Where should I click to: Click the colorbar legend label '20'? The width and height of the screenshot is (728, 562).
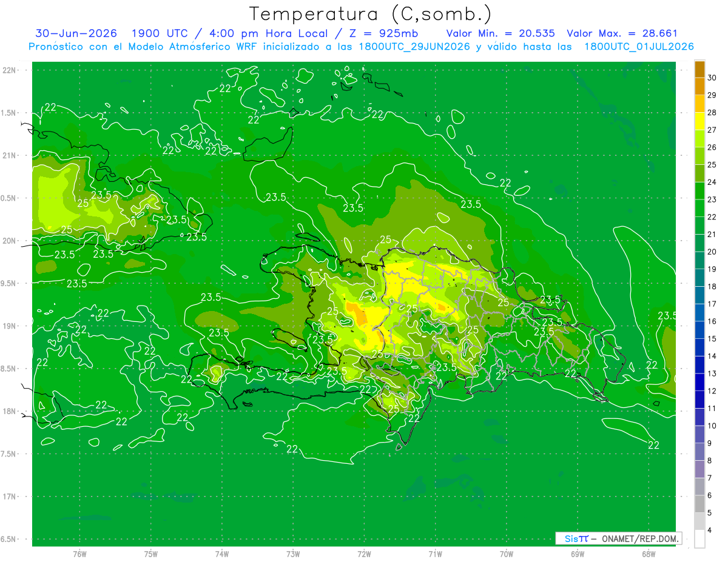[x=712, y=252]
